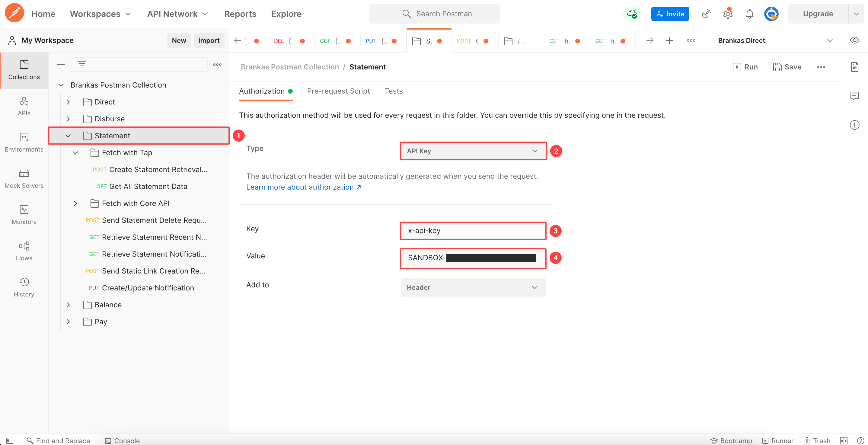Open the Add to Header dropdown

tap(473, 288)
